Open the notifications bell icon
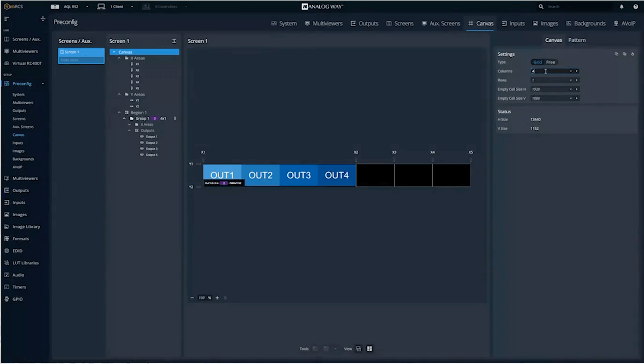Viewport: 644px width, 364px height. point(621,7)
